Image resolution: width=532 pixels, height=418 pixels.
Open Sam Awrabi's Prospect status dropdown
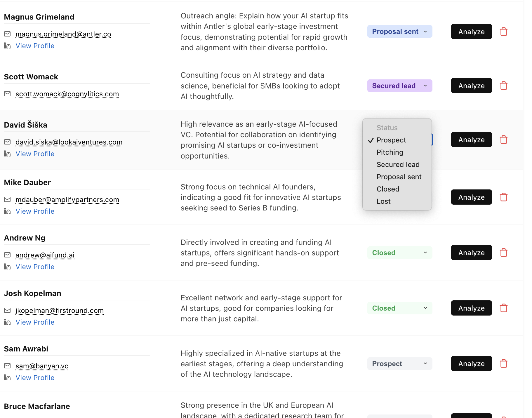tap(399, 364)
